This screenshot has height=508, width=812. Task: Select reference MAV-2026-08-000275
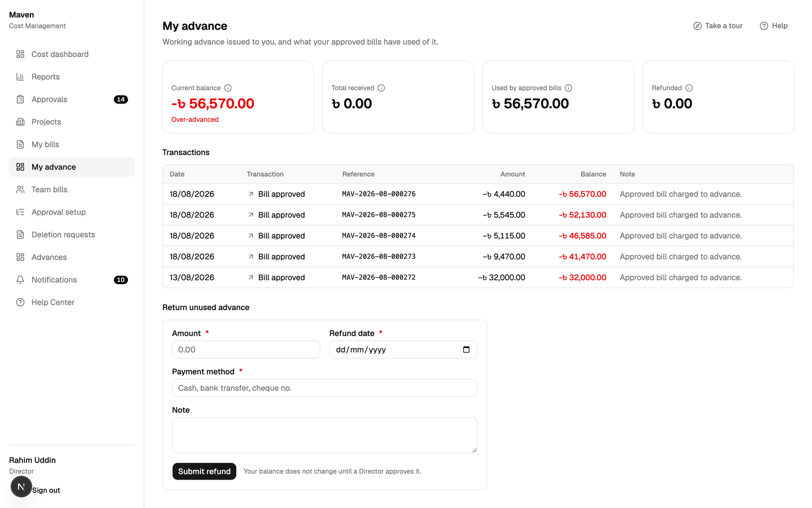pyautogui.click(x=379, y=215)
